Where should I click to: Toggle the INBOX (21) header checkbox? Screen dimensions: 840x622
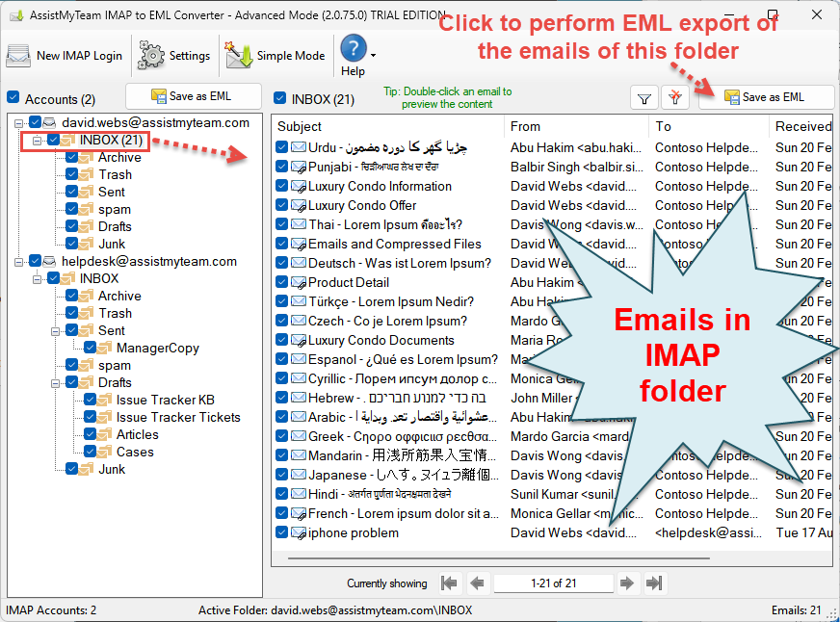279,98
